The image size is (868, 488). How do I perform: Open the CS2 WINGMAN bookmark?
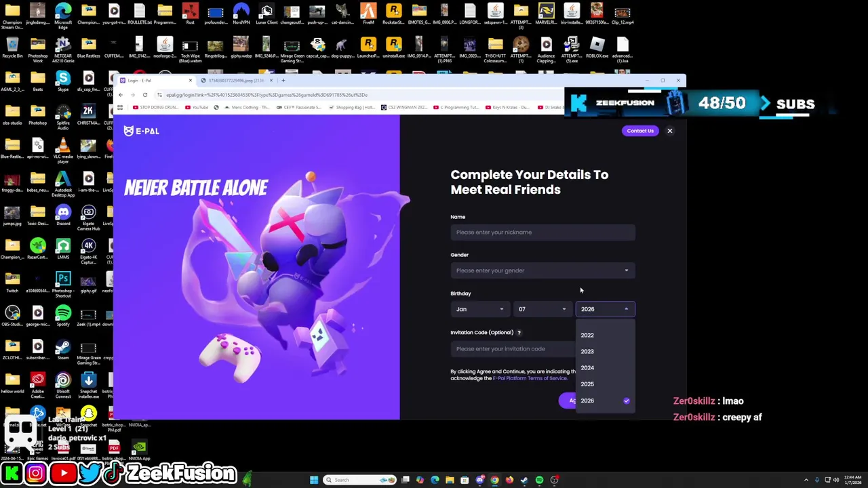click(404, 107)
